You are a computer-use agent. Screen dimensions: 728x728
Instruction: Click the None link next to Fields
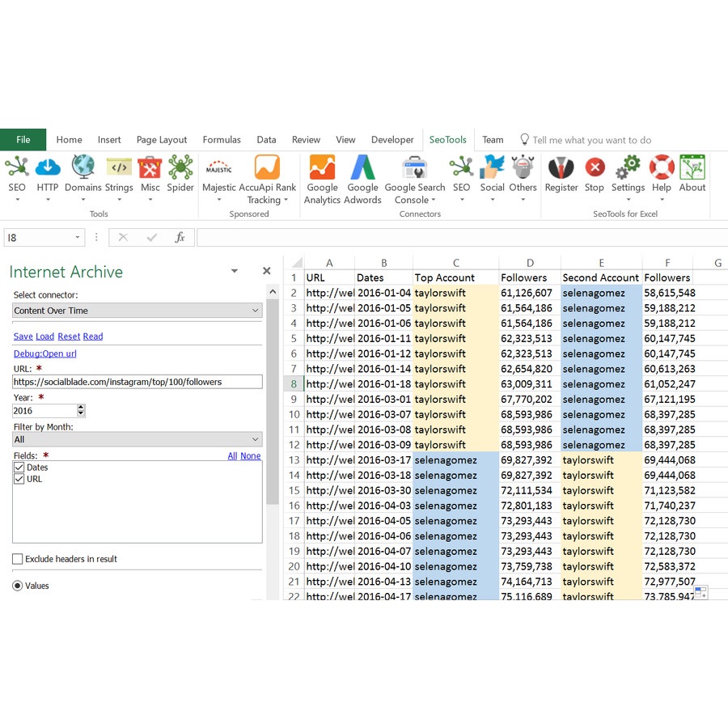[251, 455]
